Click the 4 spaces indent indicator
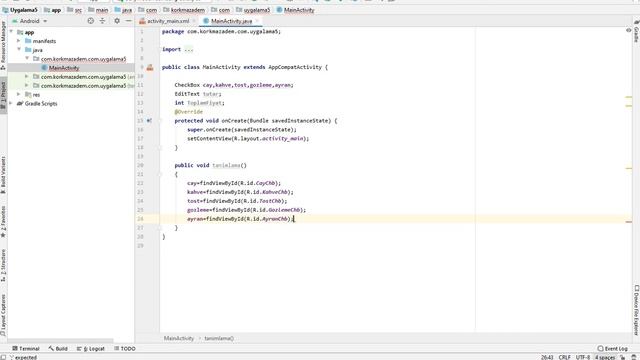This screenshot has width=640, height=360. click(x=604, y=357)
